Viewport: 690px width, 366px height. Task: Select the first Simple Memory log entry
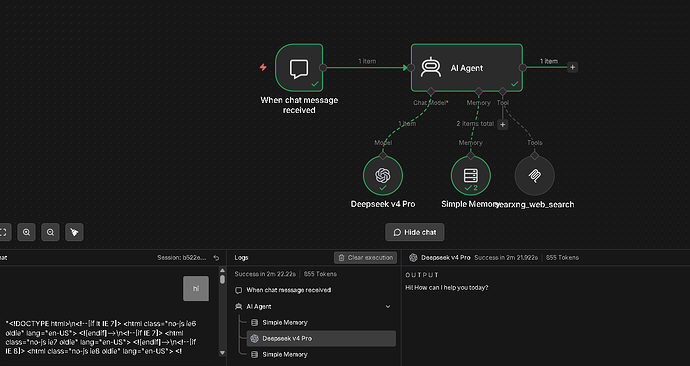321,322
